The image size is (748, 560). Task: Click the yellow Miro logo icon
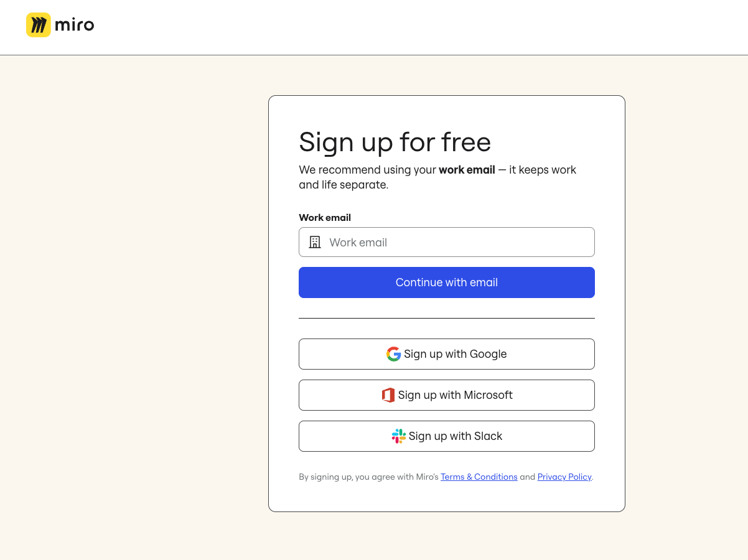[x=38, y=25]
